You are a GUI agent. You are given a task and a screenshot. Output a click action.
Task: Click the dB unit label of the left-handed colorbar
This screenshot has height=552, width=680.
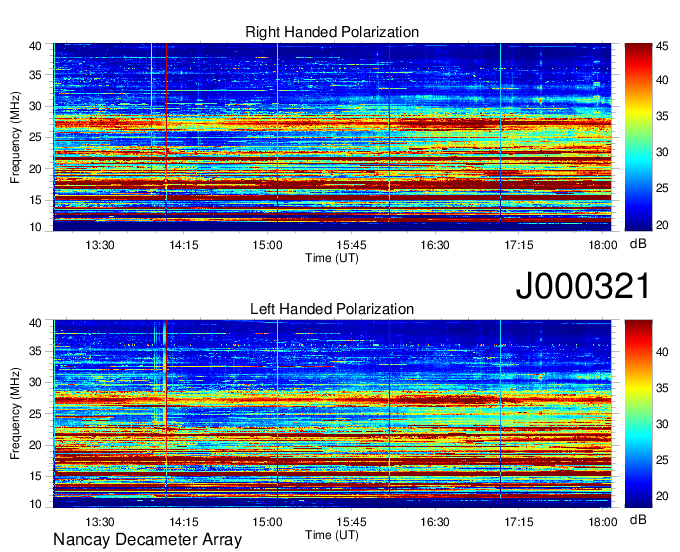(638, 519)
